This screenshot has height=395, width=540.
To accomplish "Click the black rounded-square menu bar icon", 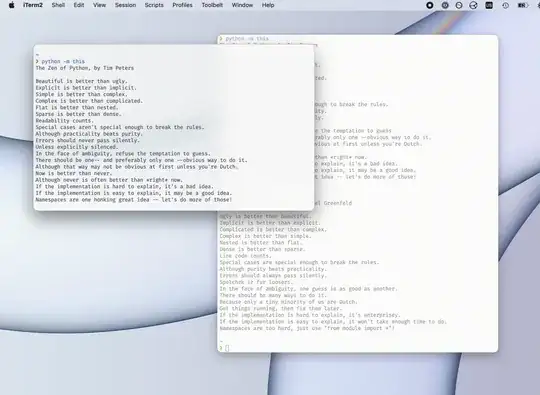I will coord(489,5).
